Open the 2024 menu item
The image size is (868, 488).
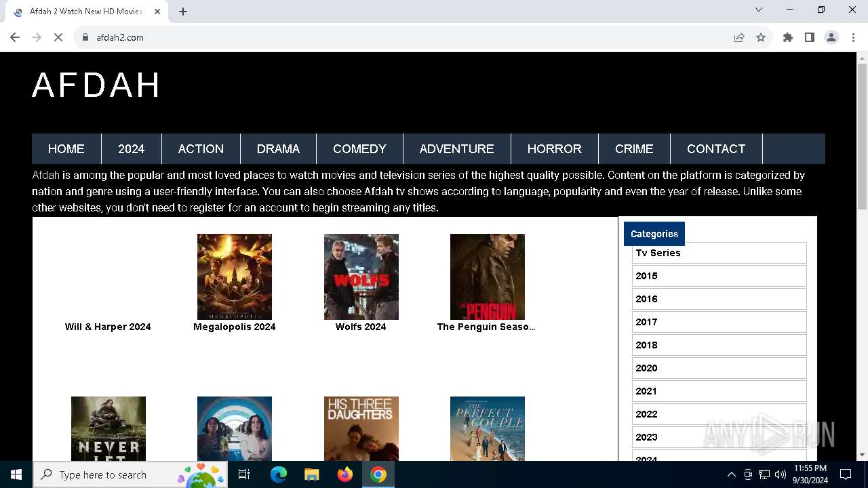tap(132, 149)
